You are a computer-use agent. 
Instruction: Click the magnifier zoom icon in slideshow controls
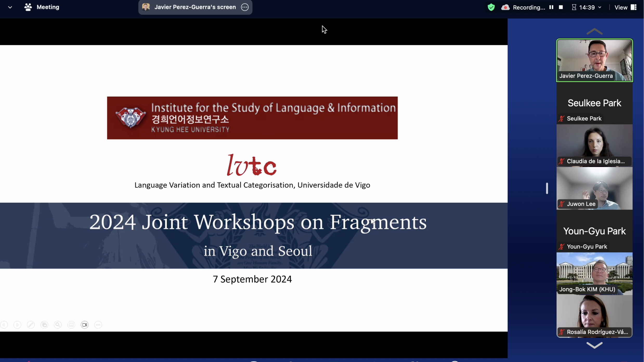pyautogui.click(x=58, y=325)
